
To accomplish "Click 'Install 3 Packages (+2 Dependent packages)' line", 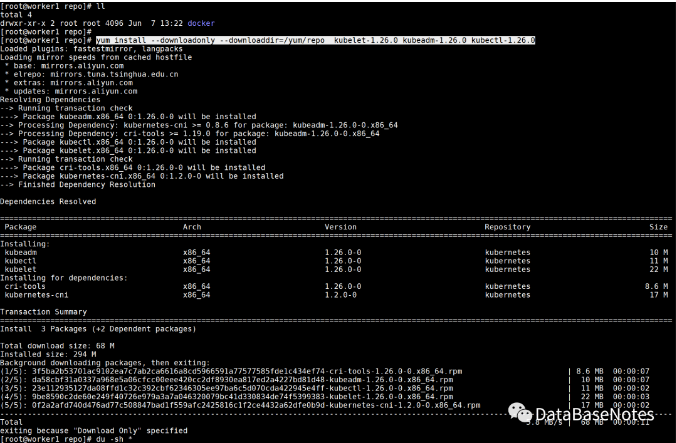I will click(x=98, y=329).
